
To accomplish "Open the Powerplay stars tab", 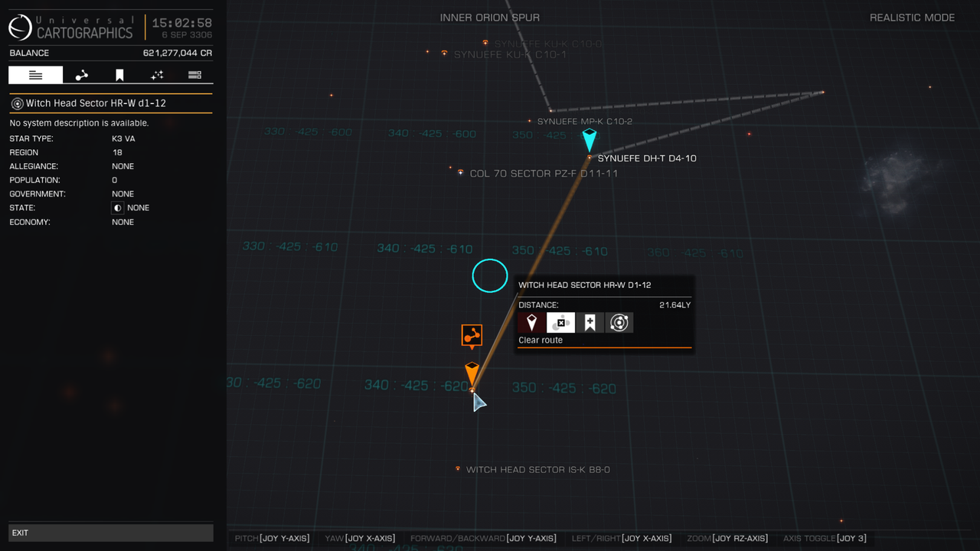I will tap(157, 74).
